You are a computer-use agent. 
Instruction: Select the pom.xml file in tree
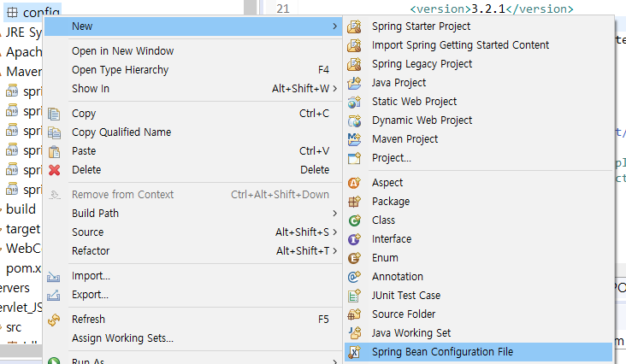pyautogui.click(x=23, y=268)
